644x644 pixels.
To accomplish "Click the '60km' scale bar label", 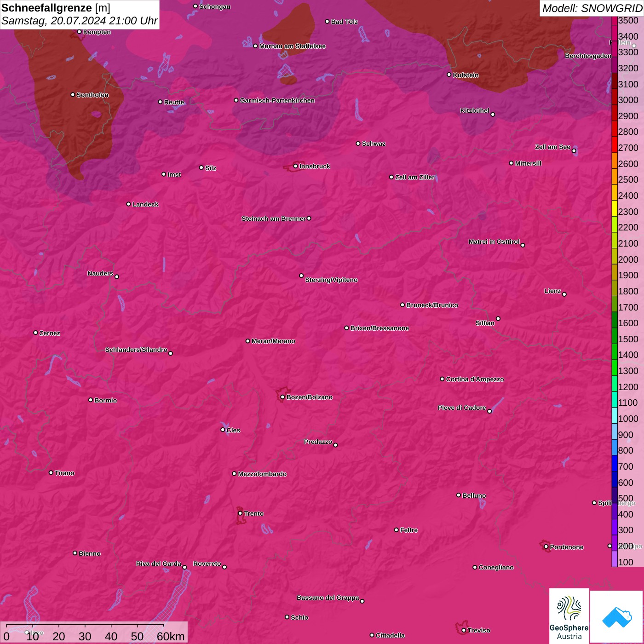I will point(171,636).
